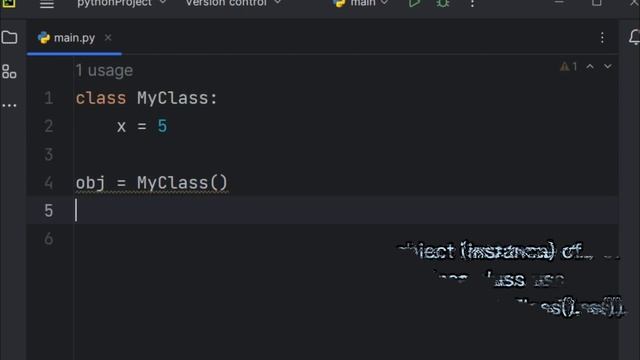Switch to the main.py editor tab

point(67,38)
